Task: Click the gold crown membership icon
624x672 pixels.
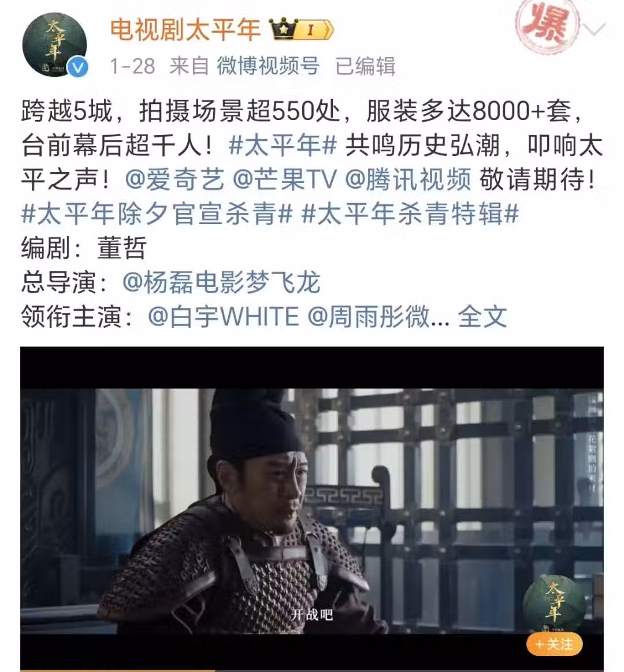Action: point(282,29)
